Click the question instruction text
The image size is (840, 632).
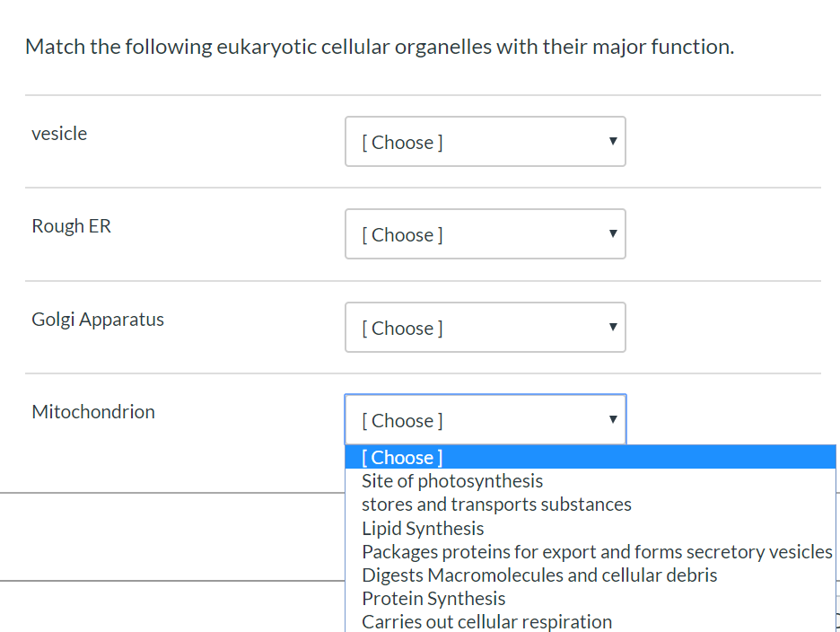pos(379,46)
